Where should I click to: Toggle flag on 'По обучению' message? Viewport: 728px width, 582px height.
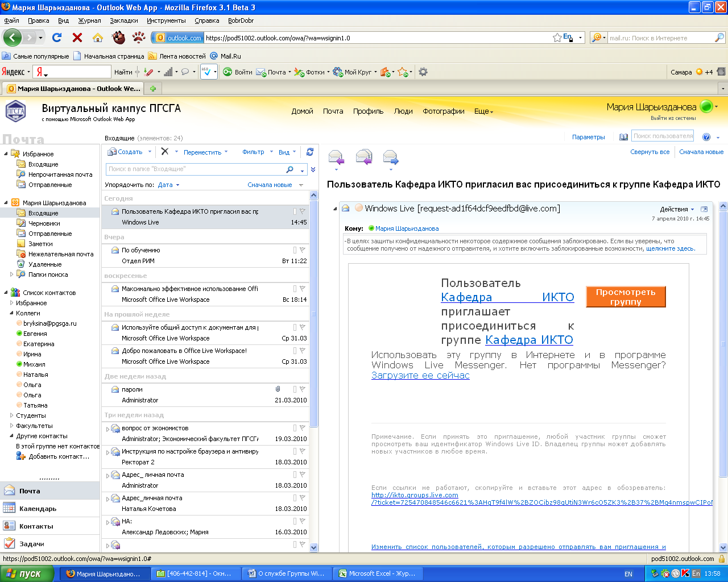303,250
